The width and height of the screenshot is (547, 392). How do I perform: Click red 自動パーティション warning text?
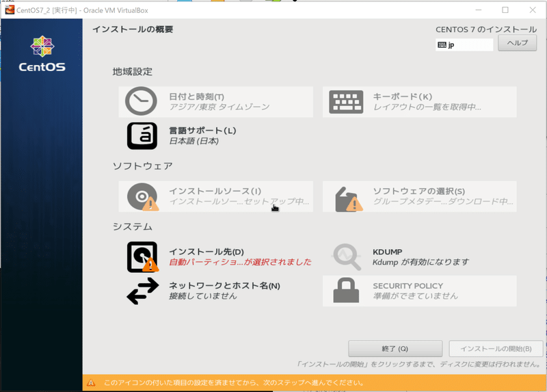pyautogui.click(x=240, y=262)
